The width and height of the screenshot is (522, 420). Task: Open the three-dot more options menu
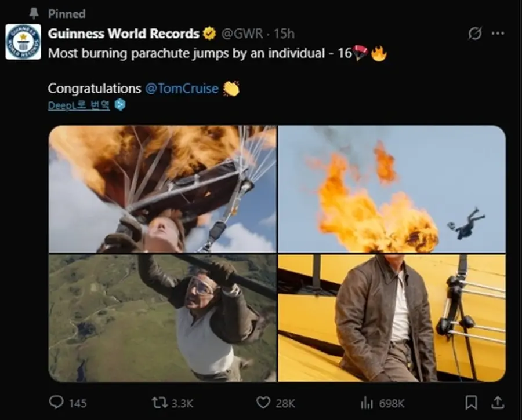pos(498,34)
